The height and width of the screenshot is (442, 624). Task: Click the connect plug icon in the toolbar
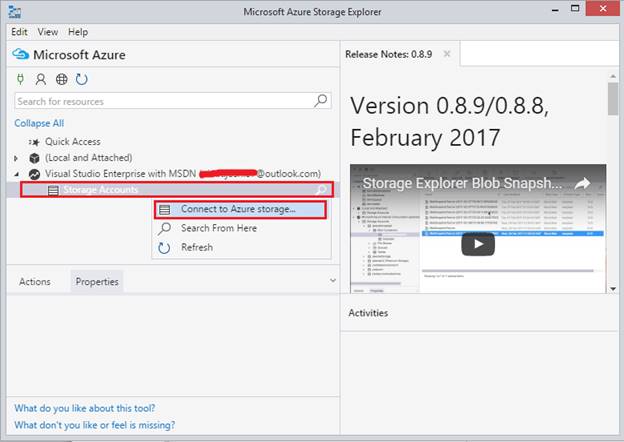[x=21, y=79]
